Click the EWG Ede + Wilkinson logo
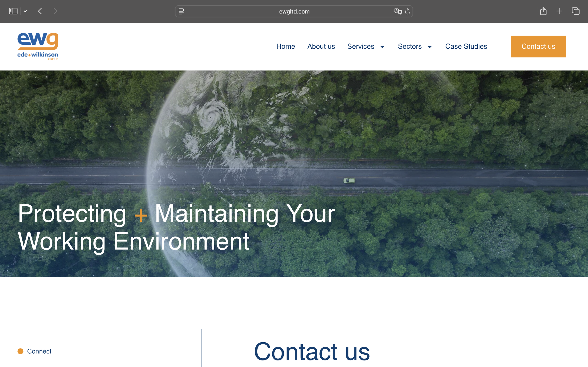This screenshot has width=588, height=367. 38,46
